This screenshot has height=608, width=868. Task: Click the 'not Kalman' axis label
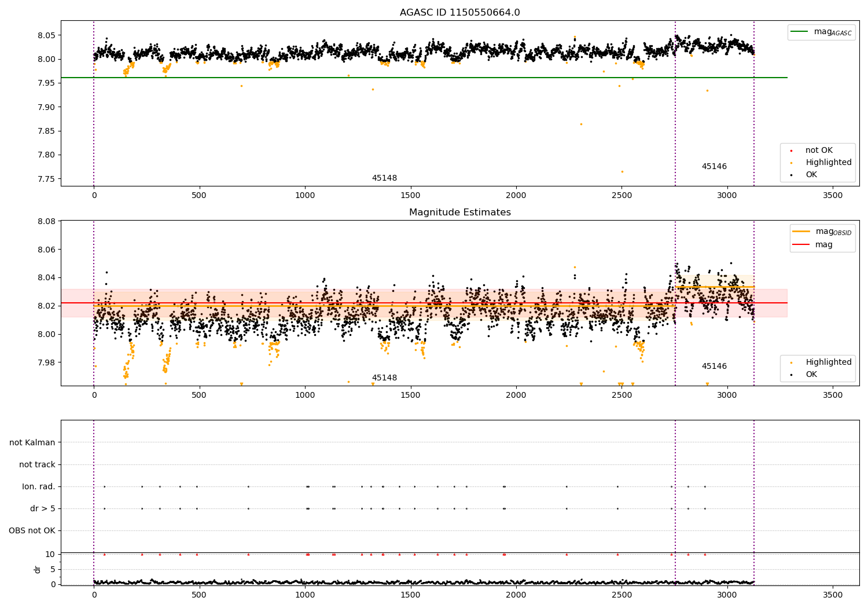click(x=32, y=443)
